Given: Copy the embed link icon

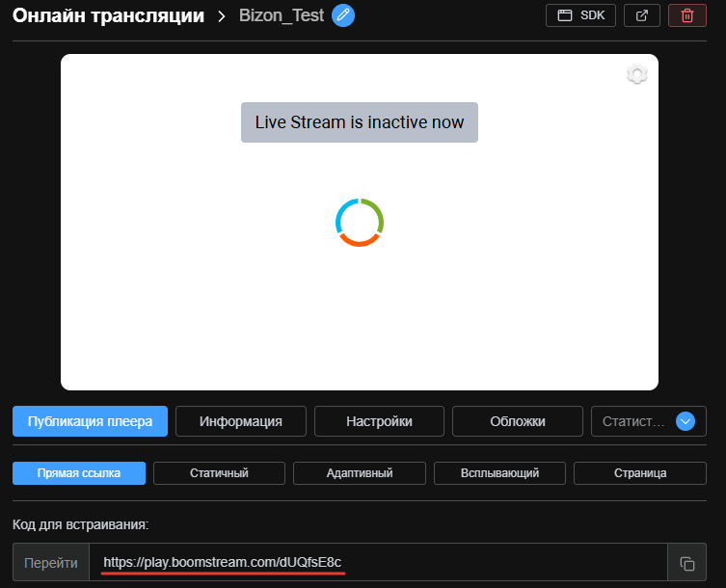Looking at the screenshot, I should click(x=687, y=564).
